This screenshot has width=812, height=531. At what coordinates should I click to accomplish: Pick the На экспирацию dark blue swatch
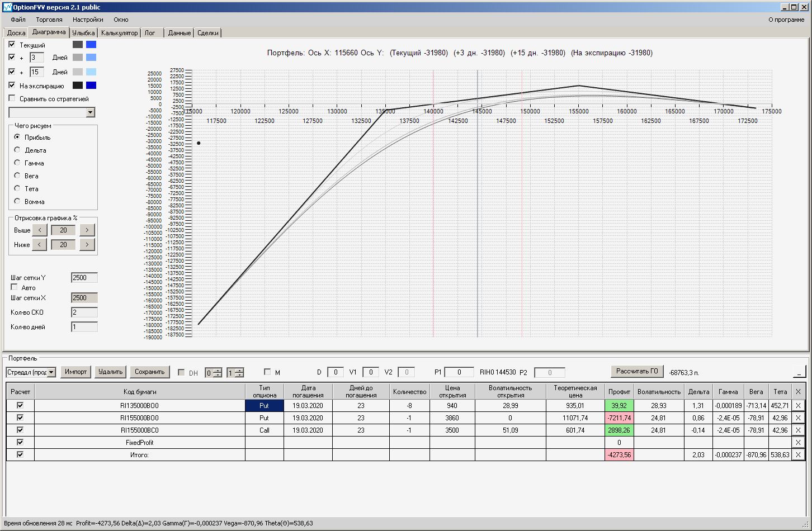point(91,86)
